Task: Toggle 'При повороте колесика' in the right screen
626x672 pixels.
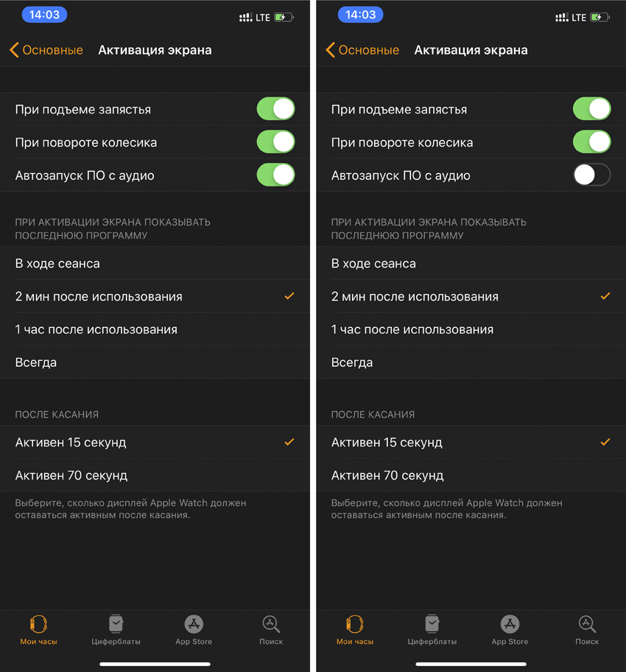Action: click(592, 142)
